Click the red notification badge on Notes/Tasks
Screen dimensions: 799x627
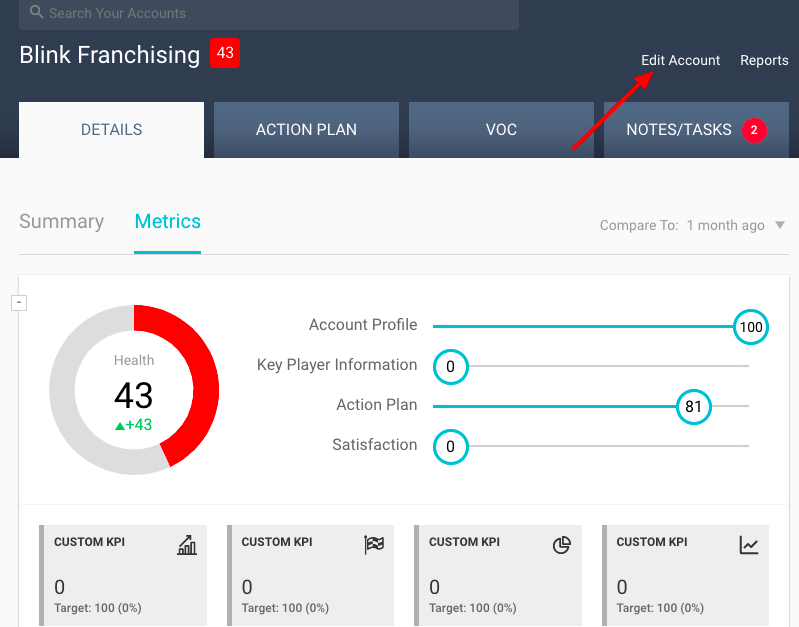754,130
